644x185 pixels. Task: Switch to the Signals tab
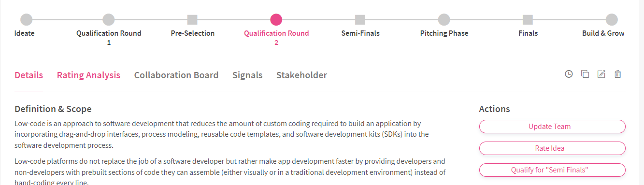pyautogui.click(x=247, y=75)
